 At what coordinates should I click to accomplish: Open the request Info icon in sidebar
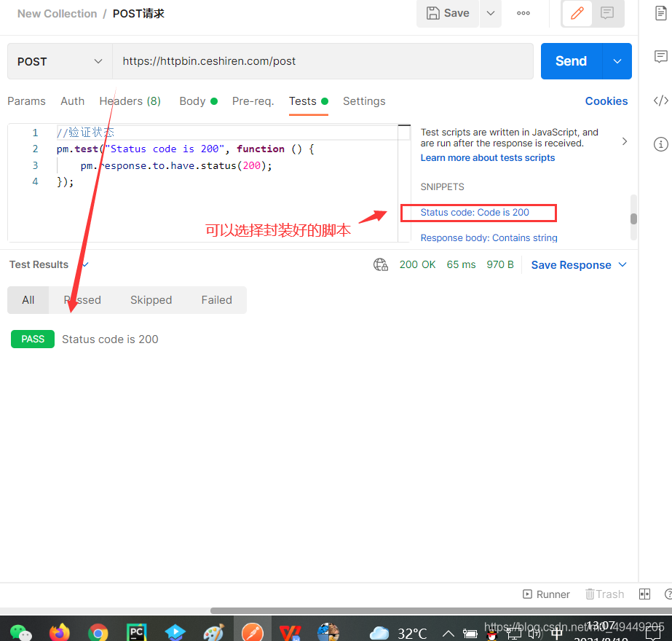tap(661, 144)
